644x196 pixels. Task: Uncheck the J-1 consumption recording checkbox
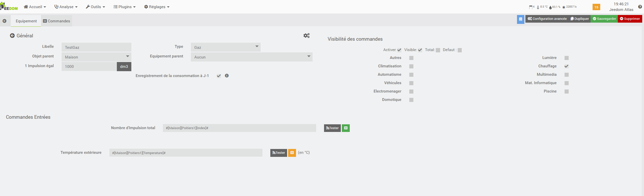(219, 76)
